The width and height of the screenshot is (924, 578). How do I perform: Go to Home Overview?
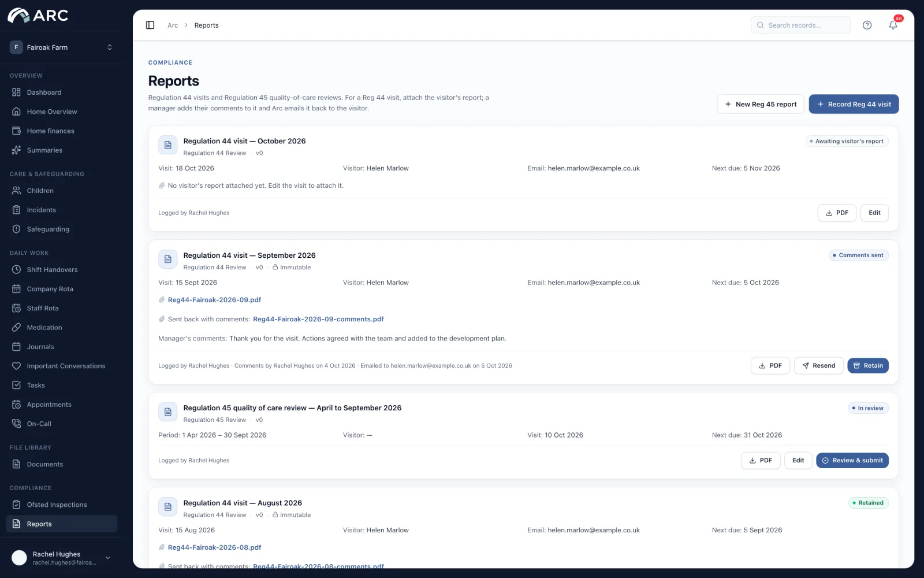click(61, 112)
